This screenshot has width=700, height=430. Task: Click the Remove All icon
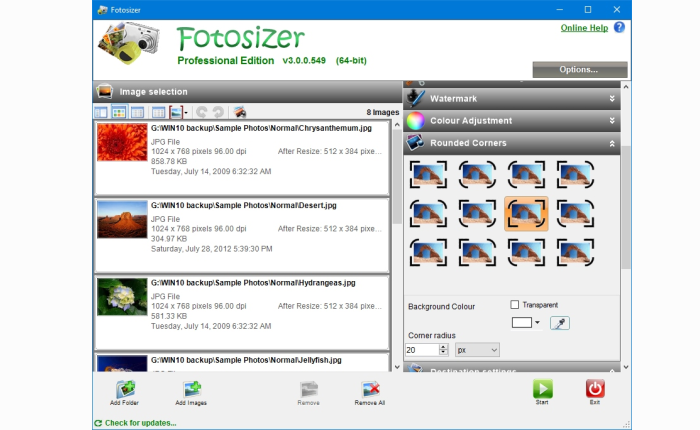pos(371,389)
